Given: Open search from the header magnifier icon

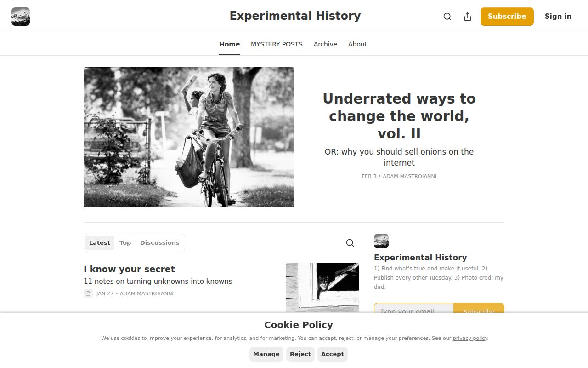Looking at the screenshot, I should click(x=447, y=17).
